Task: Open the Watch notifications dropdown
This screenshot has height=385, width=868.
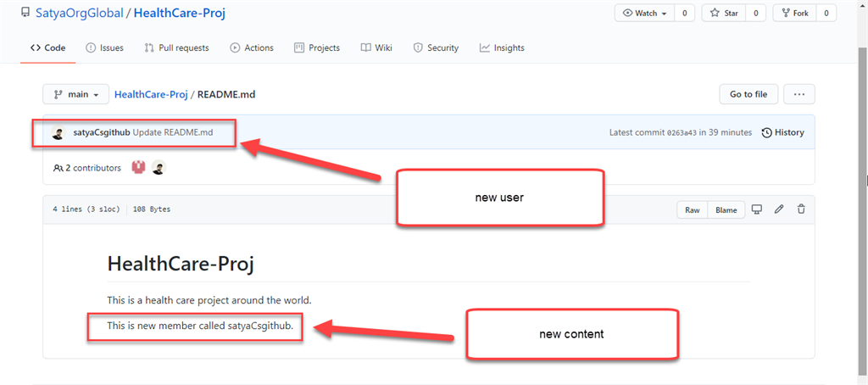Action: pos(644,14)
